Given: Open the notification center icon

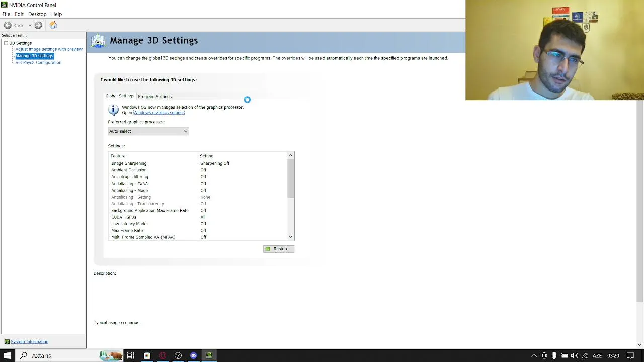Looking at the screenshot, I should click(630, 356).
